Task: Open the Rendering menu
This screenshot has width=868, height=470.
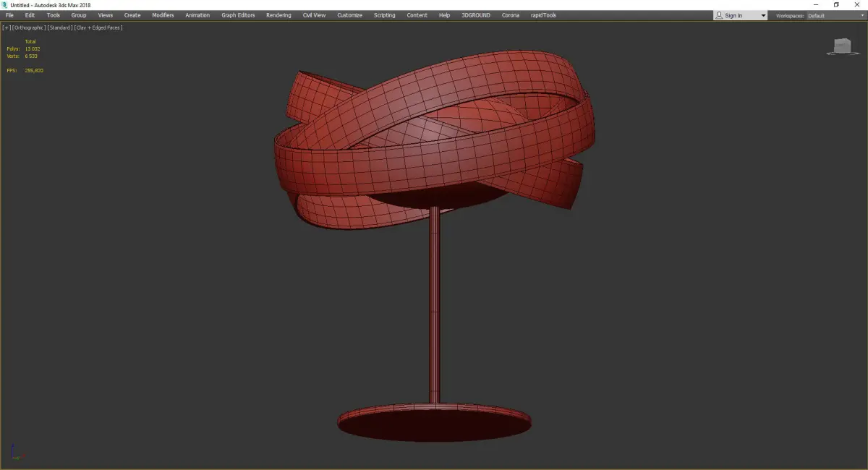Action: (x=278, y=15)
